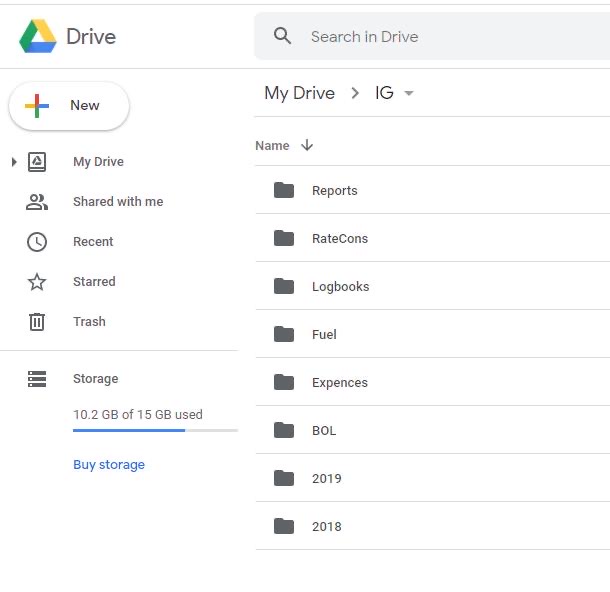Open Starred items
Screen dimensions: 610x592
pos(94,281)
